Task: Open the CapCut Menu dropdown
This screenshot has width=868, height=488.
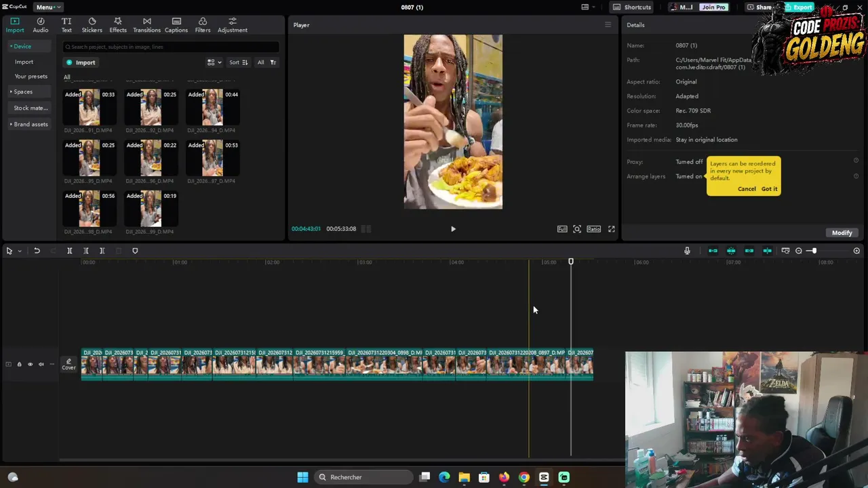Action: pos(48,7)
